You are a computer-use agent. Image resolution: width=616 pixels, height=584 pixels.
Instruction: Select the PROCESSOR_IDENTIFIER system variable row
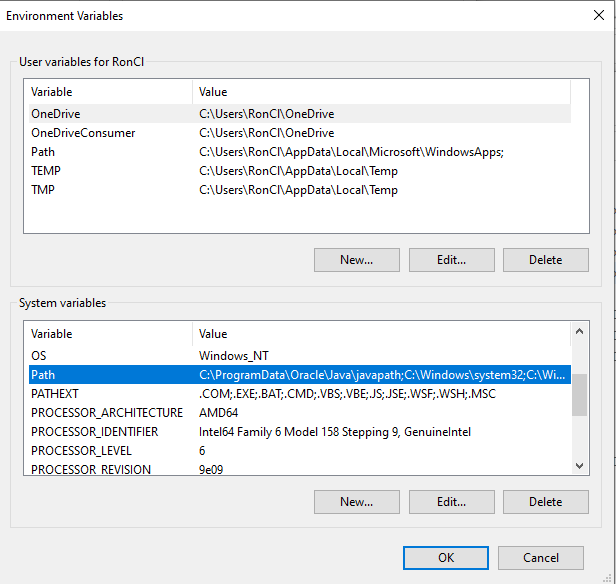(110, 431)
